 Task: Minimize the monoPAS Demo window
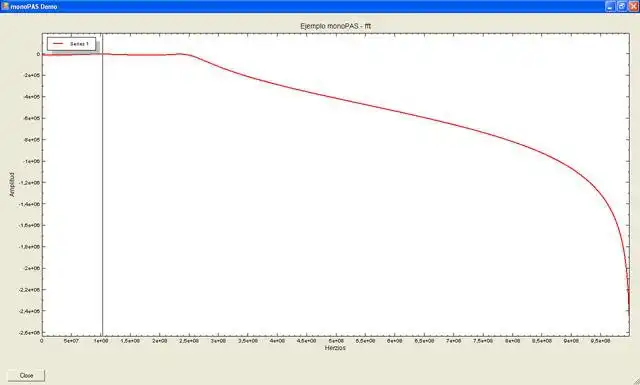[x=610, y=6]
